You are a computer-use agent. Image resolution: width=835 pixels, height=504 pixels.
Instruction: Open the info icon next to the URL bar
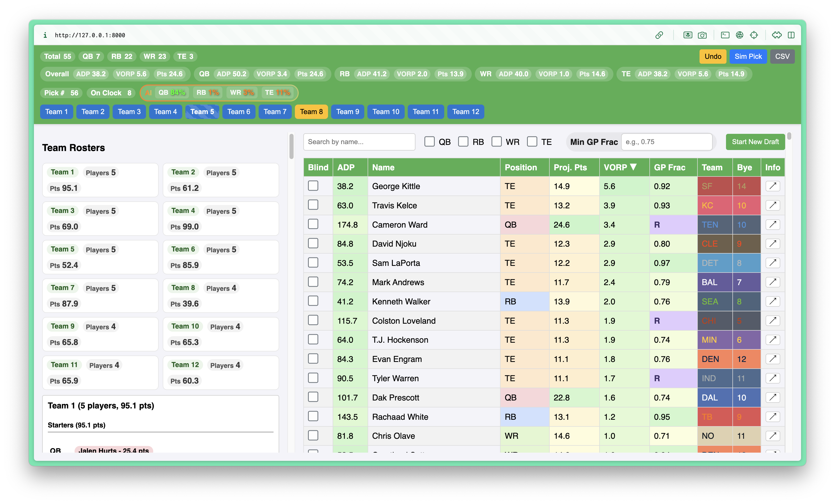coord(45,35)
